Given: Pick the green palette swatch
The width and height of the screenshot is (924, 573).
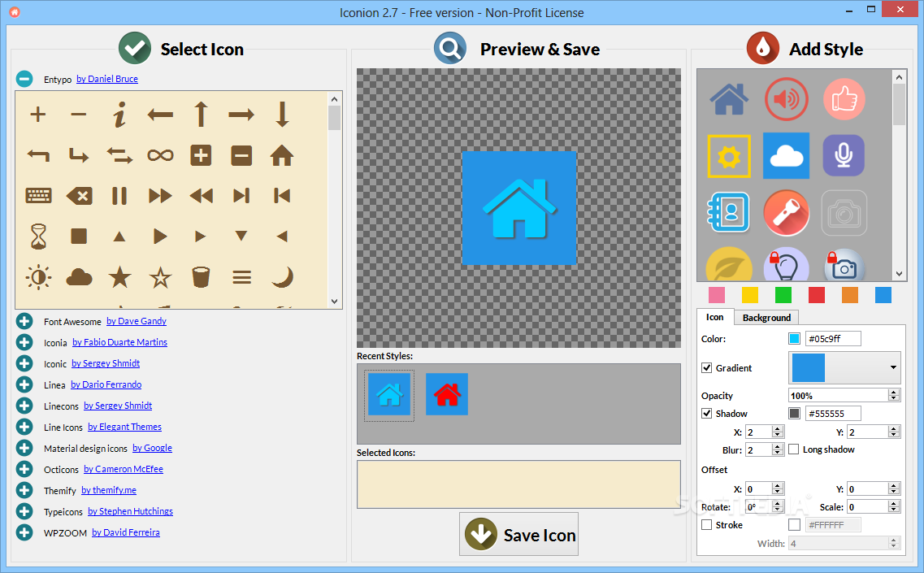Looking at the screenshot, I should (x=783, y=295).
